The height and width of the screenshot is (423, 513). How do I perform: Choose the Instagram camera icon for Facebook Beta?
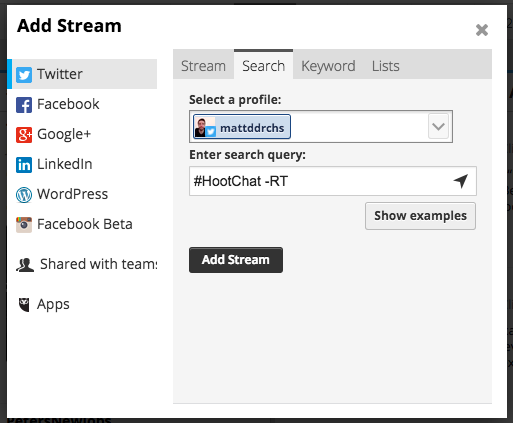(x=24, y=224)
